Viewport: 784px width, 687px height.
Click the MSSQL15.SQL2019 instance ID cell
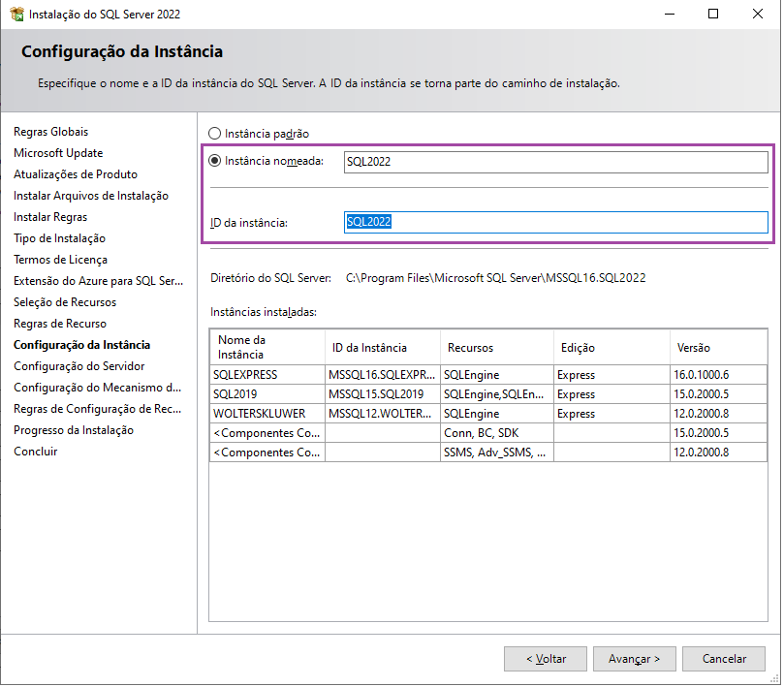tap(383, 394)
